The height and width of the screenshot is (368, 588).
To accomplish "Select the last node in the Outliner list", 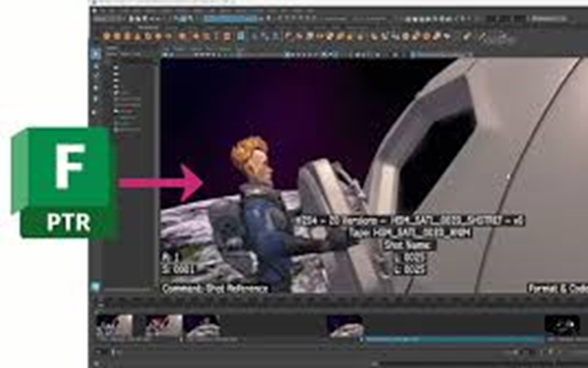I will coord(123,130).
